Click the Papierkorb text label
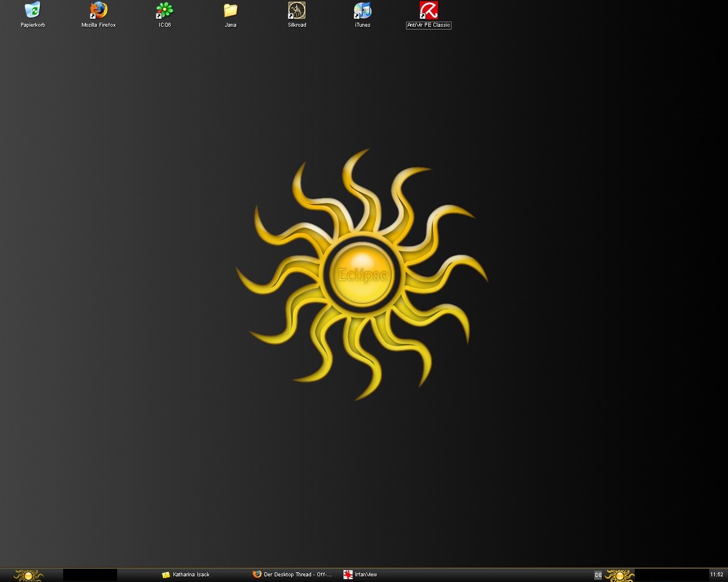Screen dimensions: 728x582 [x=32, y=25]
